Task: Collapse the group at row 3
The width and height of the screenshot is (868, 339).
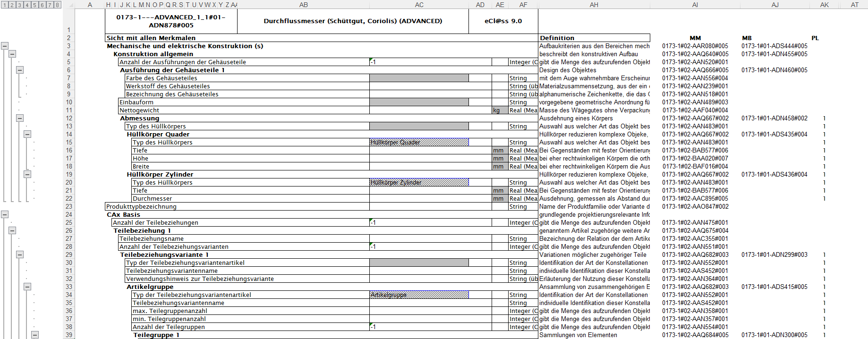Action: tap(5, 46)
